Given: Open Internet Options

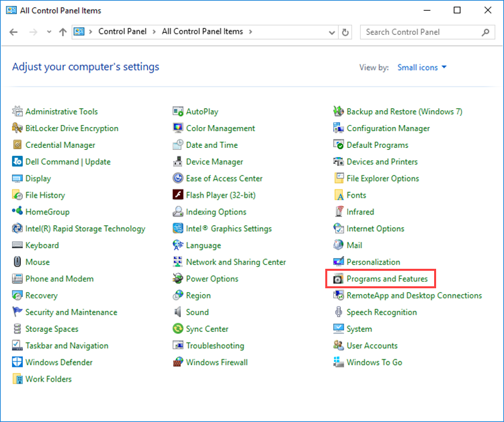Looking at the screenshot, I should pyautogui.click(x=375, y=228).
